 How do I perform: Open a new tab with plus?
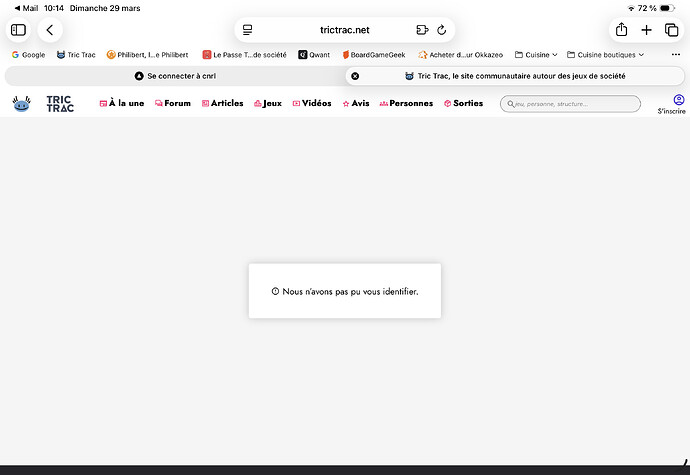647,30
